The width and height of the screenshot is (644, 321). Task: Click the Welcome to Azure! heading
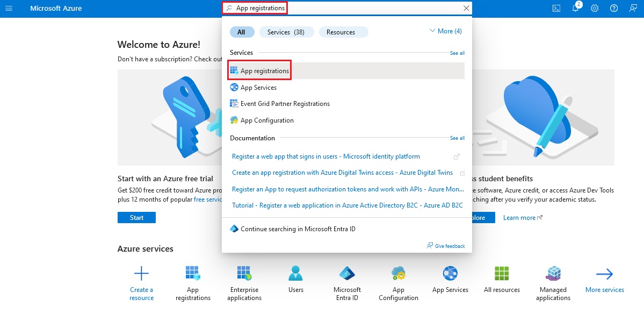tap(159, 45)
